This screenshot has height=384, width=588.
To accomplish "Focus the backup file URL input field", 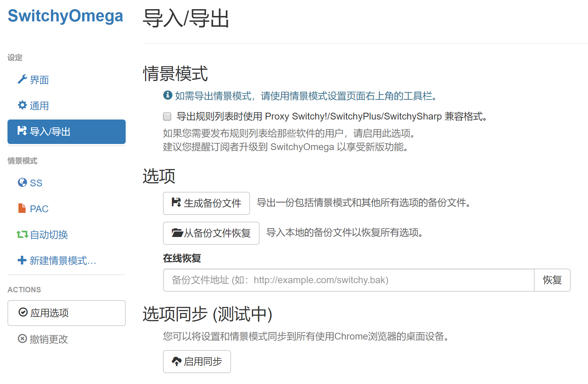I will click(x=349, y=280).
